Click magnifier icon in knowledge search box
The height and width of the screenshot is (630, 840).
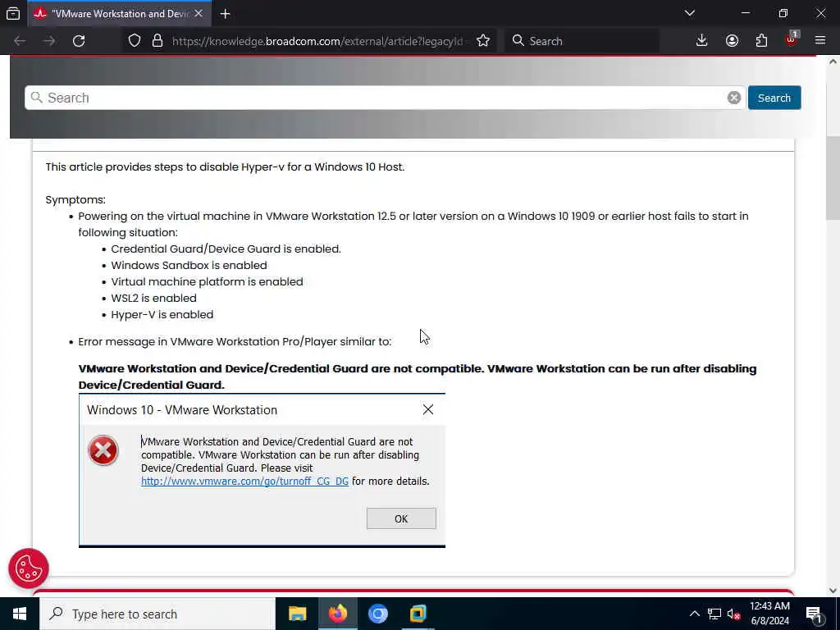[x=36, y=98]
